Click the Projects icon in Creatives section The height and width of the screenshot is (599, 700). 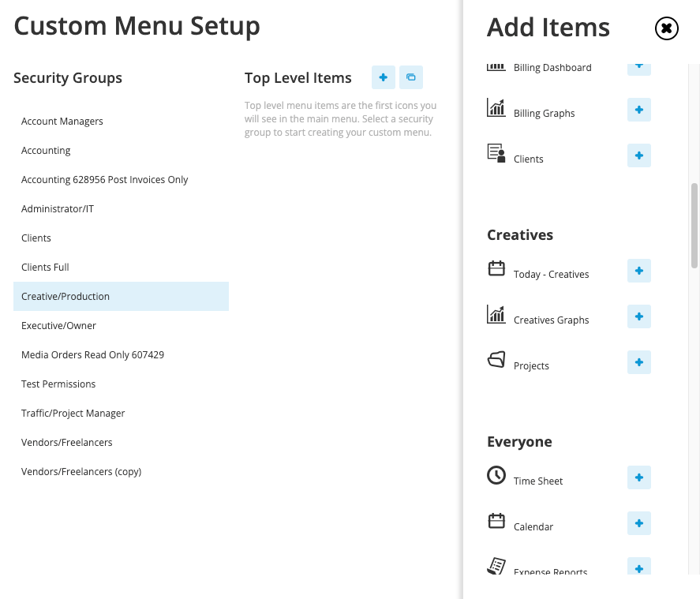click(496, 359)
